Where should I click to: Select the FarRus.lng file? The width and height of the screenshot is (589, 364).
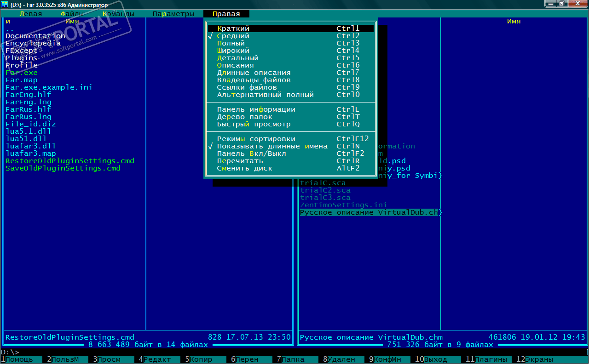point(29,117)
